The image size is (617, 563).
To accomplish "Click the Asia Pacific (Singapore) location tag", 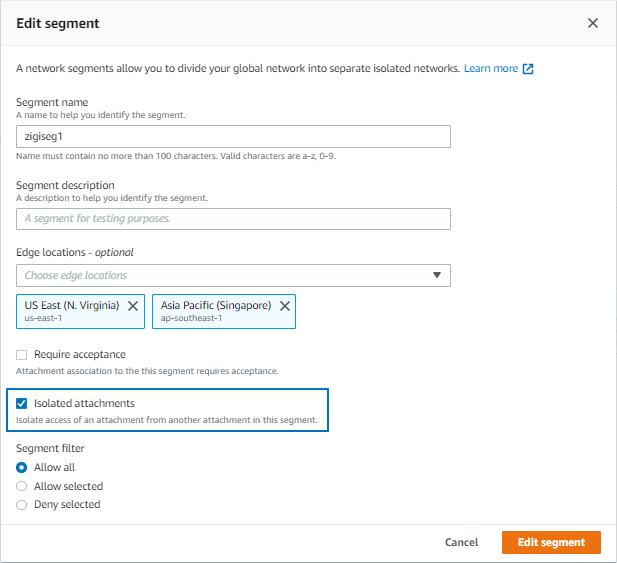I will point(224,311).
